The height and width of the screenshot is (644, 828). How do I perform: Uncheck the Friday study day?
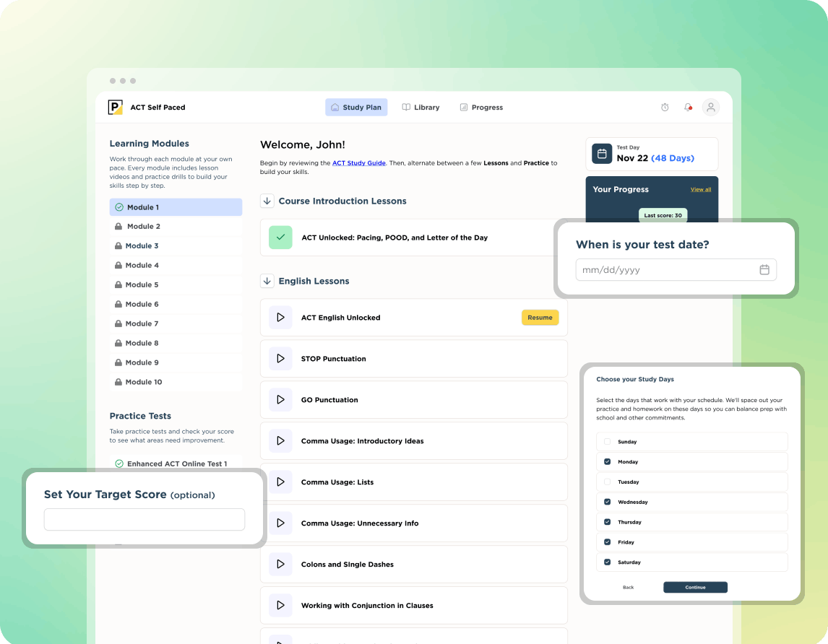tap(607, 541)
